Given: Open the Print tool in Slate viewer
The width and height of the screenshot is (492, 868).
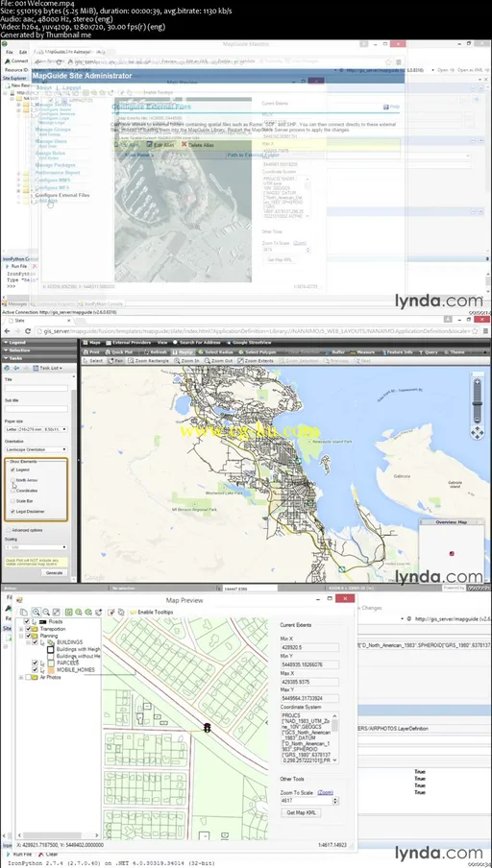Looking at the screenshot, I should coord(92,352).
